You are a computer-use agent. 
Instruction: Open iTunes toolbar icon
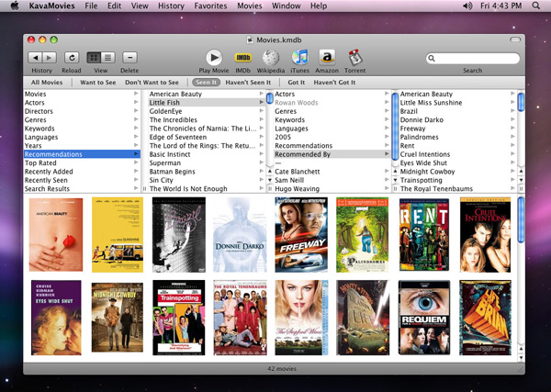coord(299,58)
